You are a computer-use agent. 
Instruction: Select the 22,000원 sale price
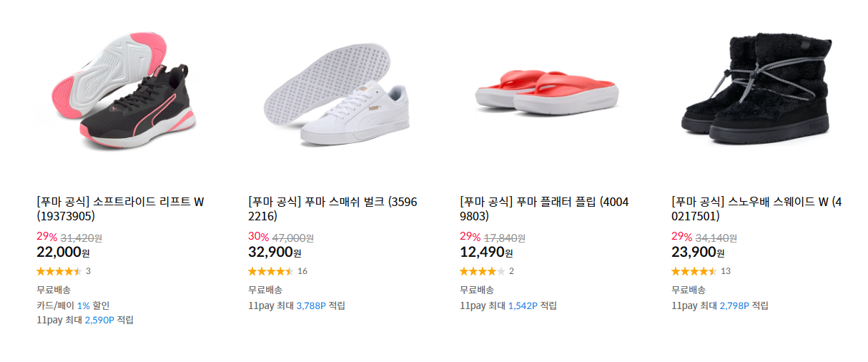click(x=63, y=252)
